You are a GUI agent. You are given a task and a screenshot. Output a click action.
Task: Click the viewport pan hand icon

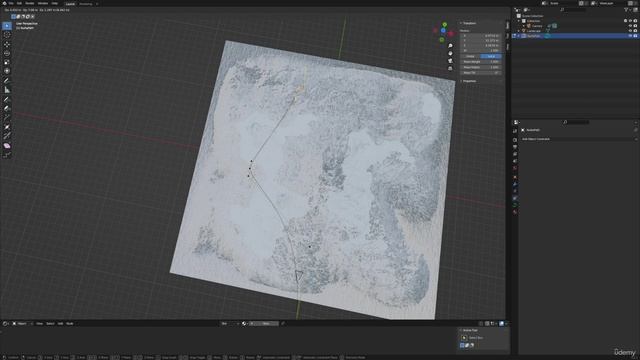(x=450, y=53)
